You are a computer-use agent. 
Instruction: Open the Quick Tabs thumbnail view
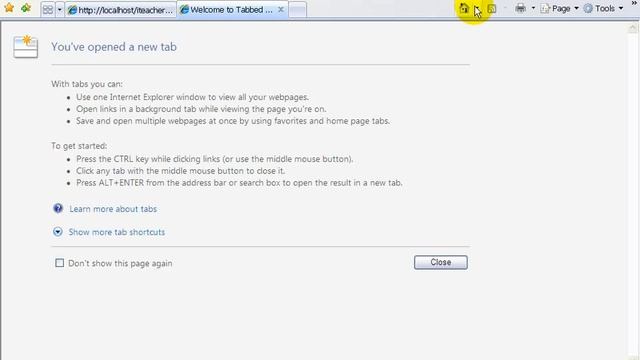coord(48,9)
